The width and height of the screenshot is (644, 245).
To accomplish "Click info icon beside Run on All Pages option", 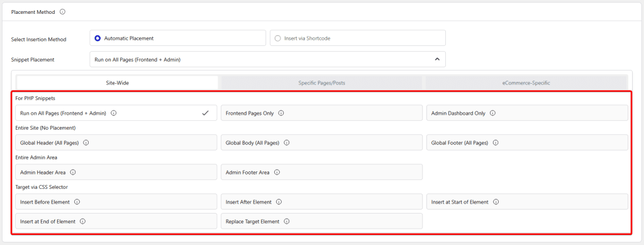I will pos(114,113).
